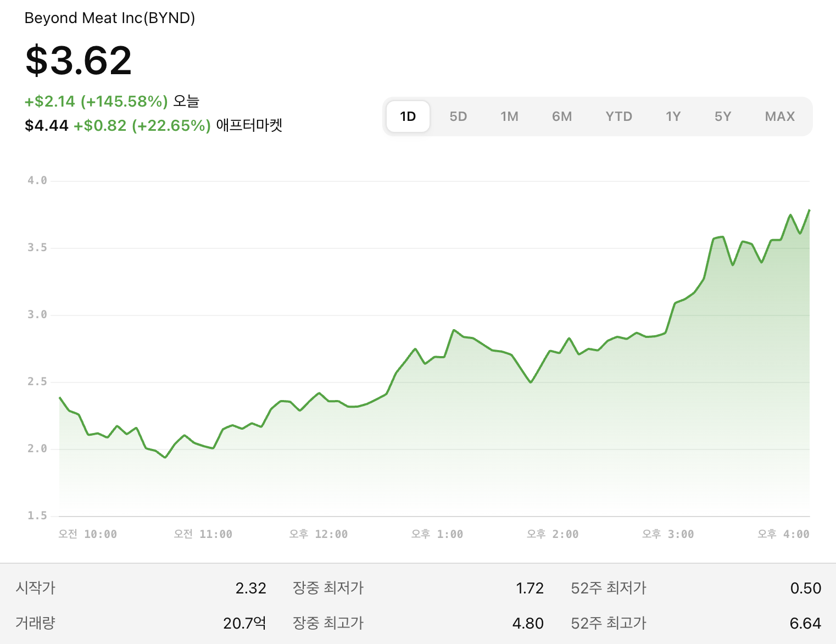Click the 4.0 y-axis label

[37, 181]
